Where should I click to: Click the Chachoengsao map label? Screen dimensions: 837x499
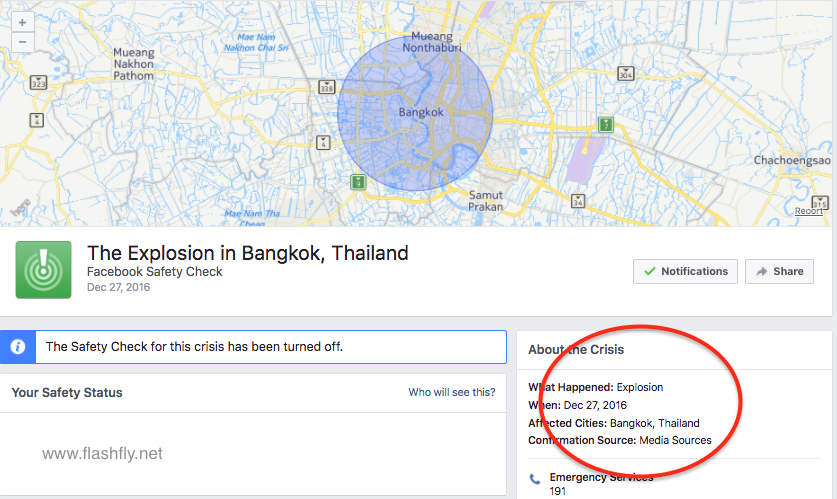[792, 160]
